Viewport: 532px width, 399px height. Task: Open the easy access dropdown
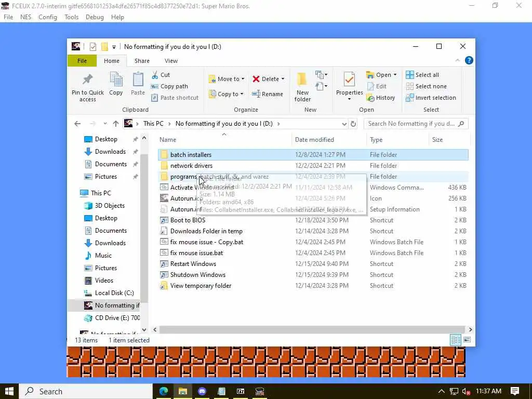(321, 86)
